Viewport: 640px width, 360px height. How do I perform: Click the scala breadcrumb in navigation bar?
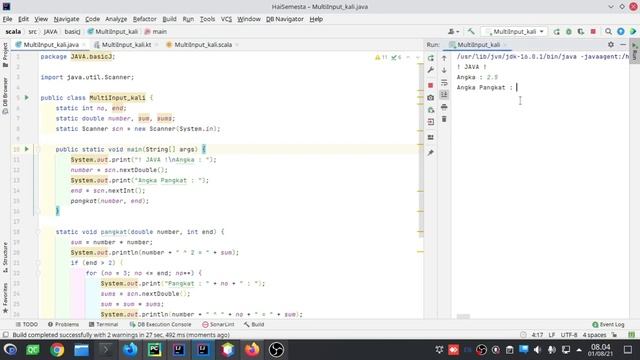(13, 31)
